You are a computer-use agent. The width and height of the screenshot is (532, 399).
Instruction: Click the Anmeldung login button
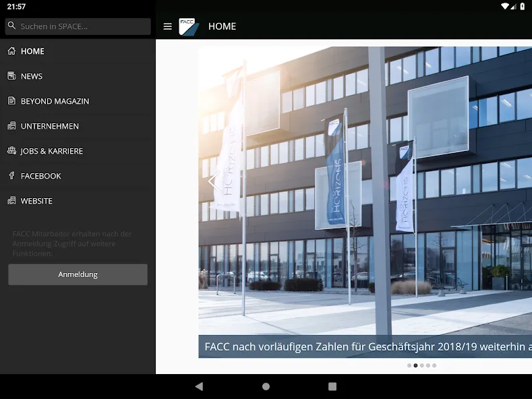pos(78,274)
